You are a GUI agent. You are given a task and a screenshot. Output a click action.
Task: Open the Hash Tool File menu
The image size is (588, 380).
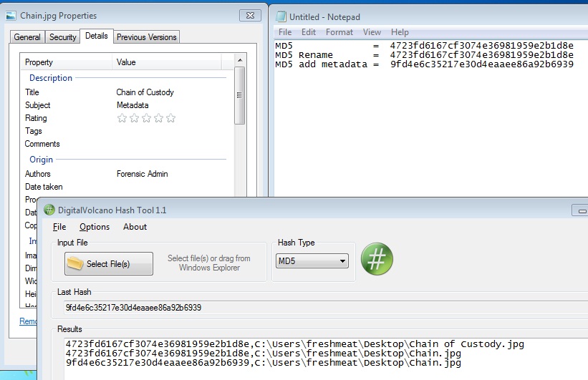pyautogui.click(x=59, y=227)
